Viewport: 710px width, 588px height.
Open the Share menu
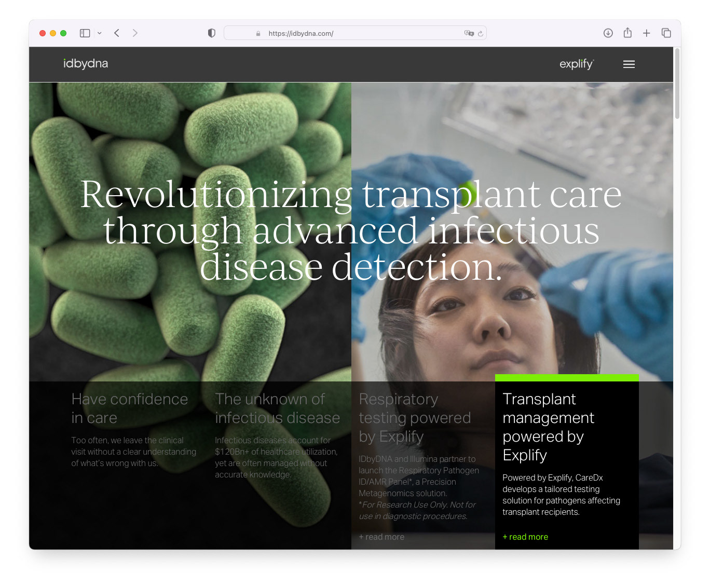pos(627,33)
